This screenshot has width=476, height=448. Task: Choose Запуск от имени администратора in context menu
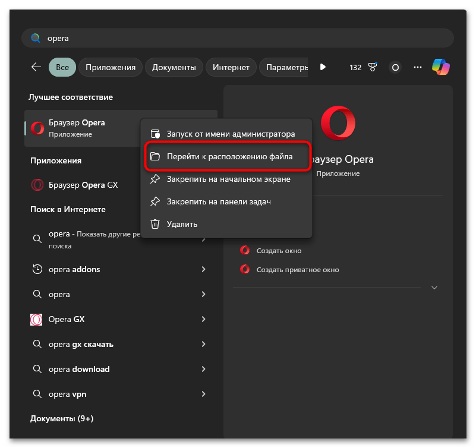click(x=226, y=134)
